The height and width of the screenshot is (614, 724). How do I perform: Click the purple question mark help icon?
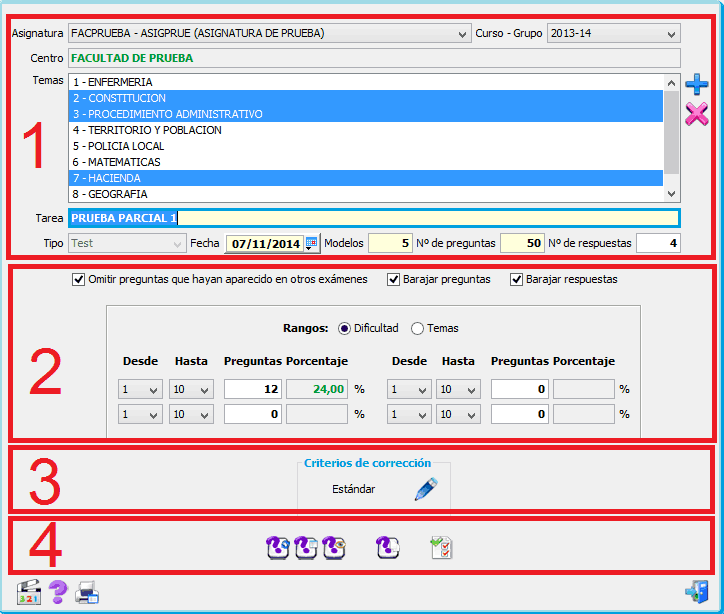[58, 593]
